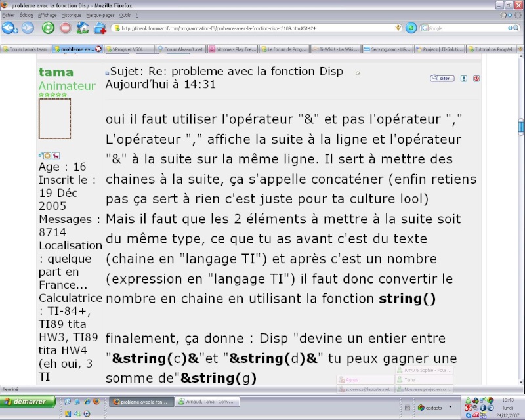
Task: Open the tab list arrow at the tab bar's end
Action: tap(520, 49)
